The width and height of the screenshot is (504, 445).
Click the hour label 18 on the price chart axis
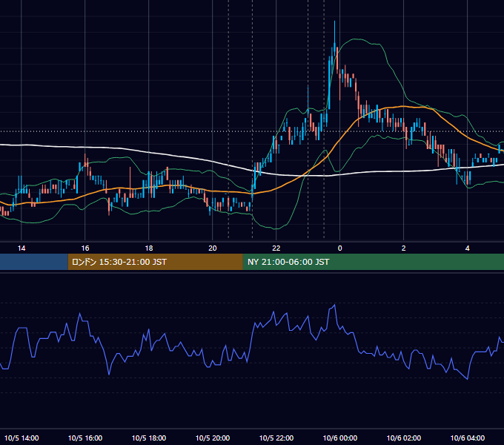tap(149, 248)
